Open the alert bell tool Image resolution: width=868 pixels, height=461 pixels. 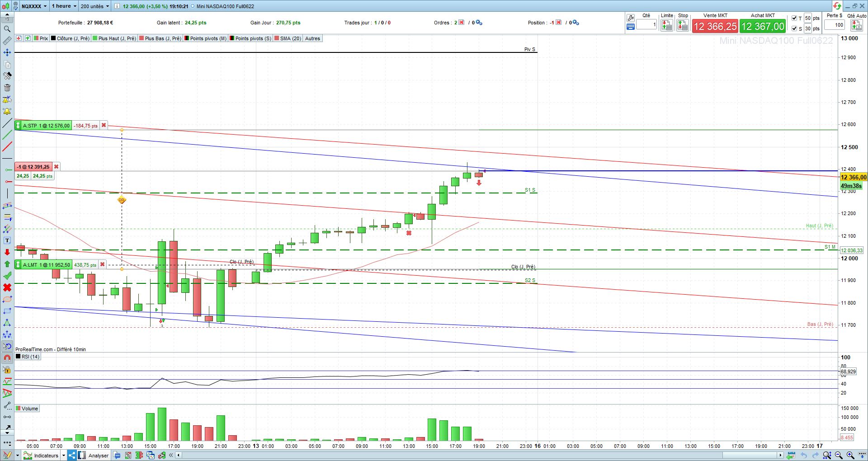(x=7, y=111)
